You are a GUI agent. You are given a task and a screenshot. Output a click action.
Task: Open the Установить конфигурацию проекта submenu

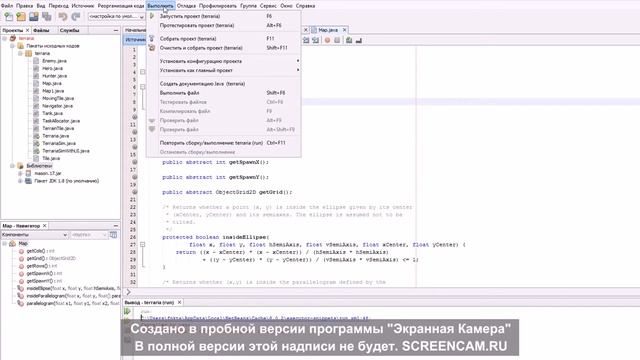click(224, 61)
